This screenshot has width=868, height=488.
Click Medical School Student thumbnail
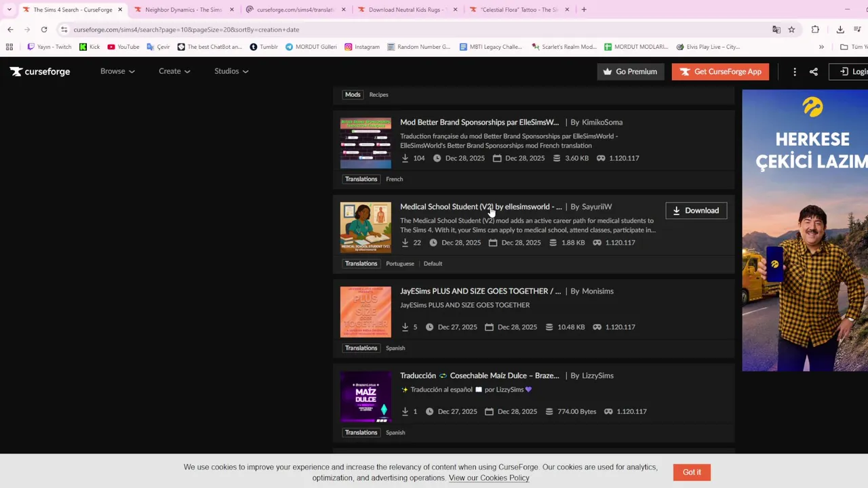(x=366, y=228)
